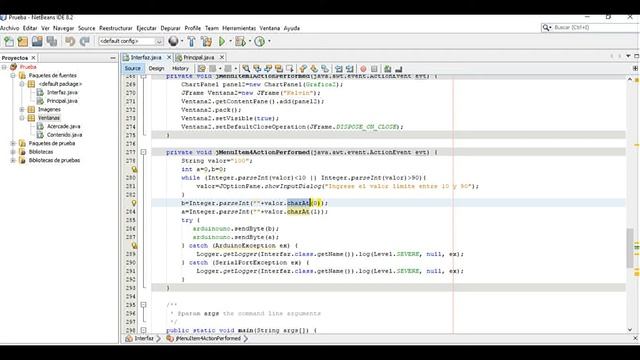640x360 pixels.
Task: Switch to the Principal.java tab
Action: pyautogui.click(x=198, y=58)
